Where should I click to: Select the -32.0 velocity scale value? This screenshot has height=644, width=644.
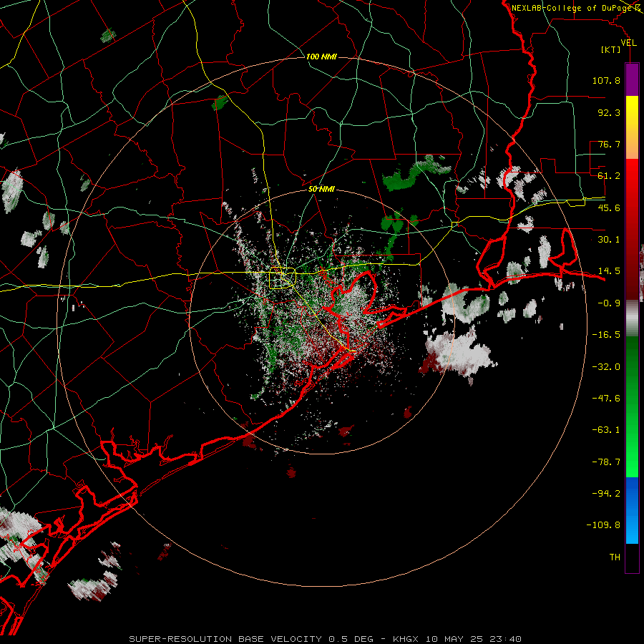pos(606,367)
